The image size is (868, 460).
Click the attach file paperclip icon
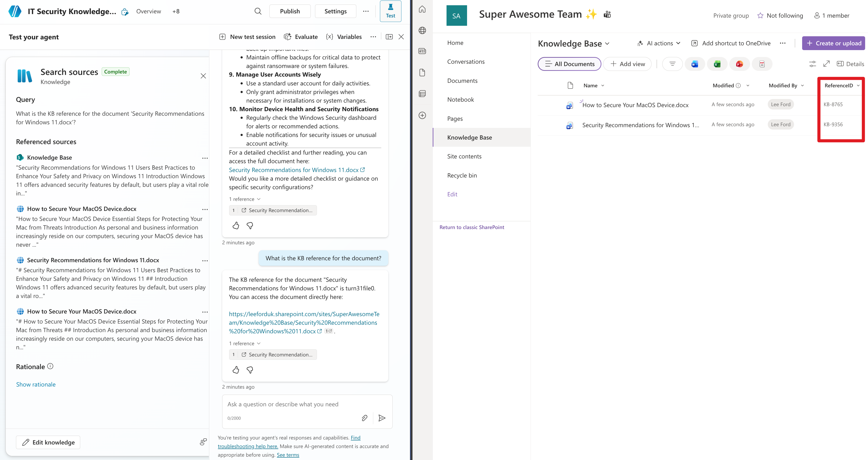coord(364,418)
